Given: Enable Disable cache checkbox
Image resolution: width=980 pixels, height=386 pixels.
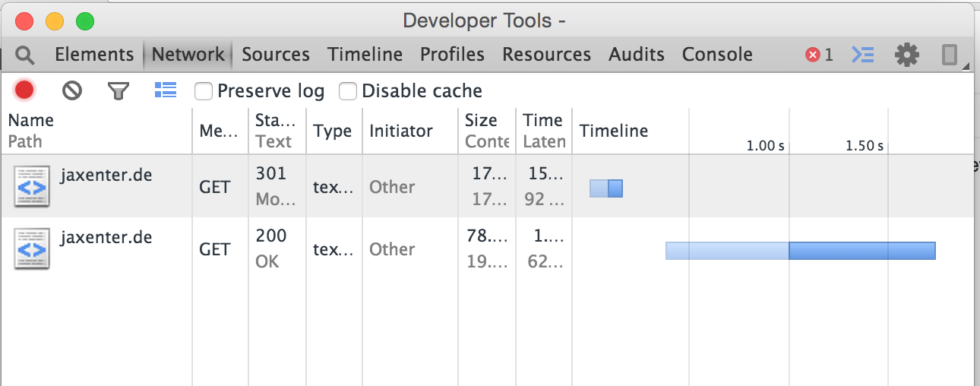Looking at the screenshot, I should click(x=348, y=92).
